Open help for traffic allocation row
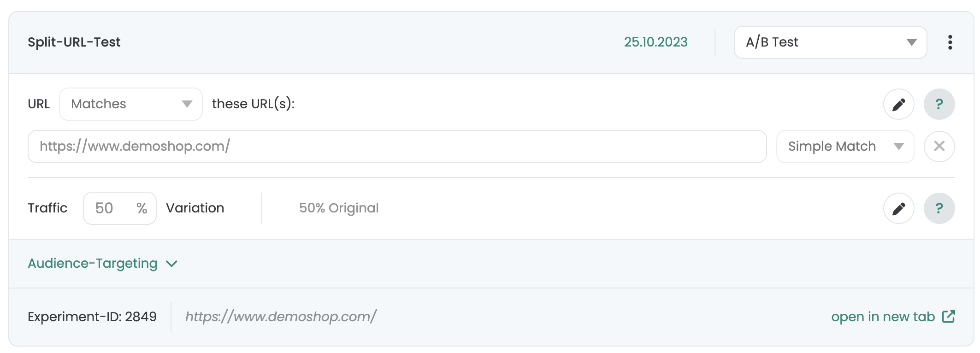The image size is (980, 353). [x=939, y=208]
